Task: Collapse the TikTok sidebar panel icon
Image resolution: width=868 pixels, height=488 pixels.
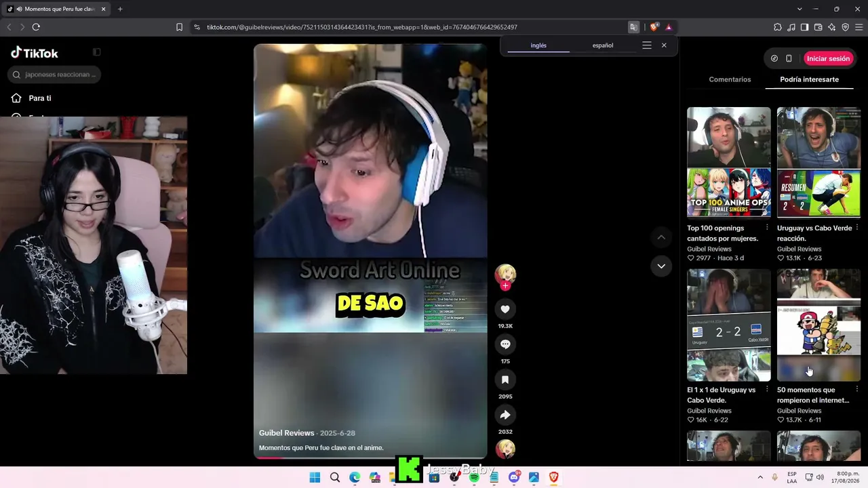Action: point(97,52)
